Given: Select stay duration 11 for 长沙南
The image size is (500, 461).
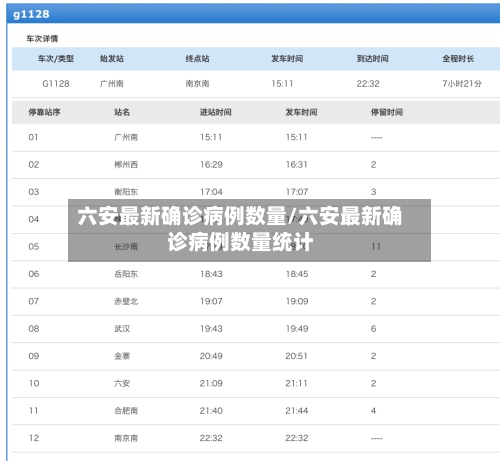Looking at the screenshot, I should click(376, 246).
